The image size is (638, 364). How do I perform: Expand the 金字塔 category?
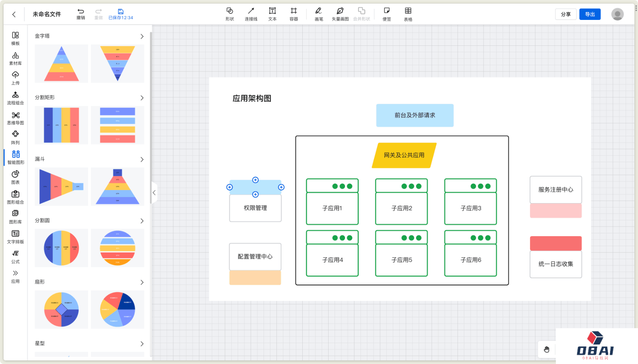tap(142, 36)
